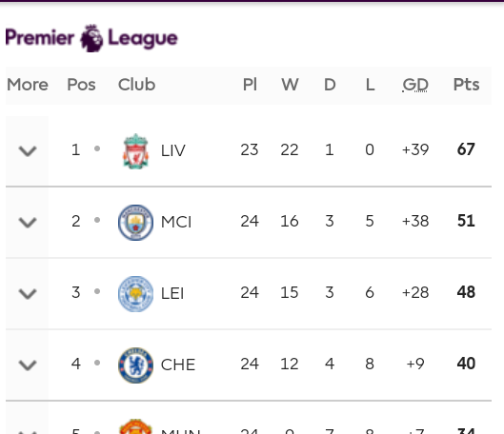The height and width of the screenshot is (434, 504).
Task: Click the Club column header
Action: [136, 85]
